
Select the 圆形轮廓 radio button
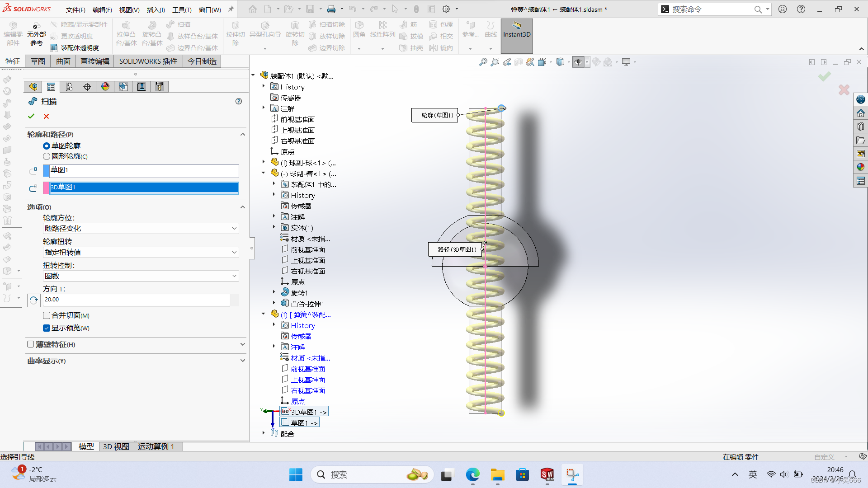[x=47, y=156]
